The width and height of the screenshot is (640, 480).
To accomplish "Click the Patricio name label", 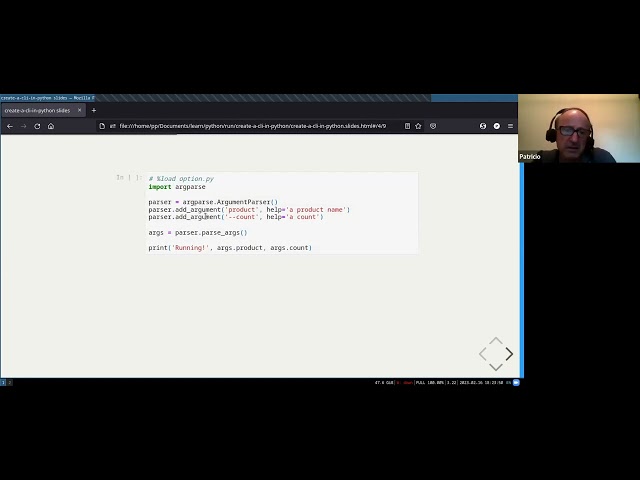I will click(x=530, y=157).
